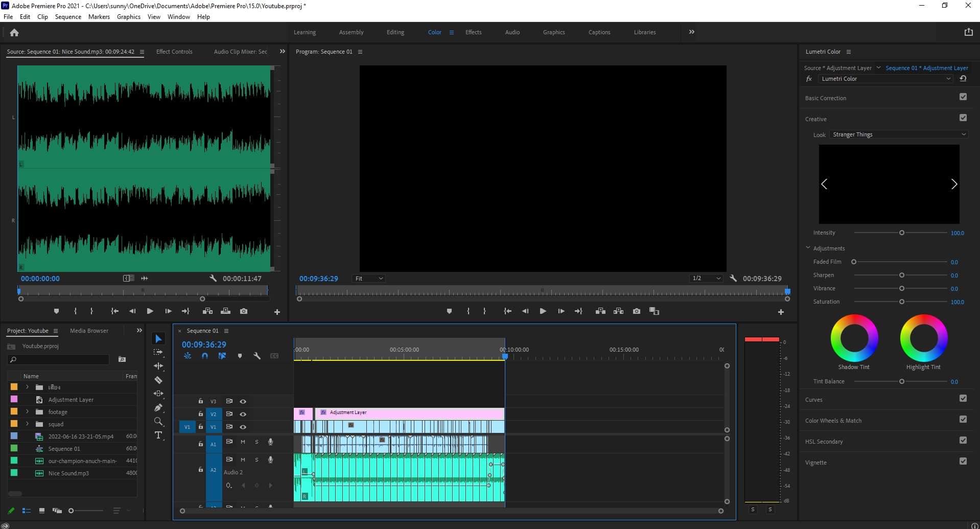Click the Curves section header
This screenshot has height=529, width=980.
point(814,400)
